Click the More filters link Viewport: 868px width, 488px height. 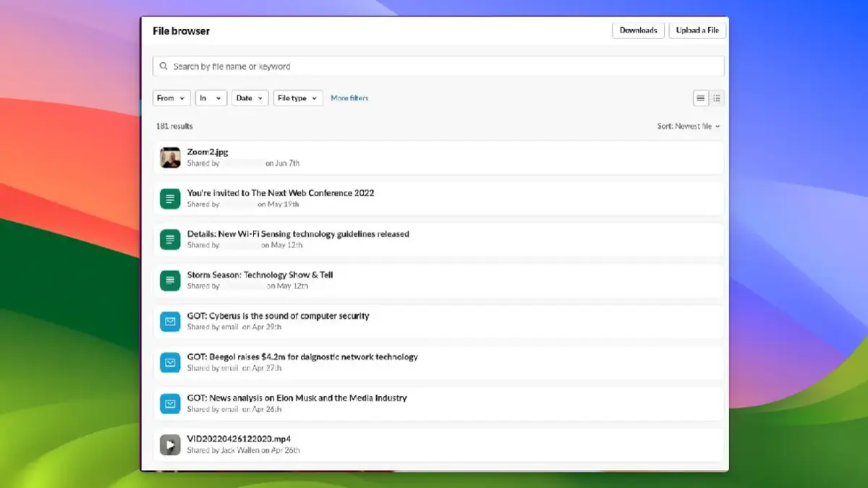tap(349, 98)
